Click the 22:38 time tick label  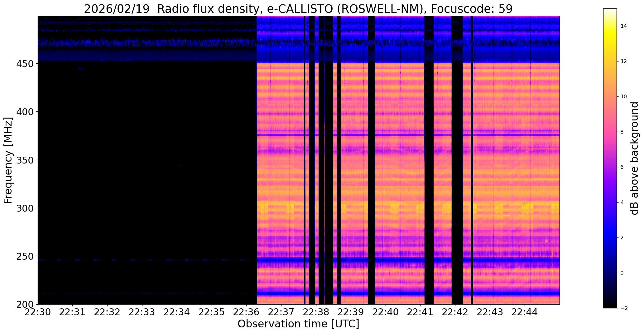(x=316, y=312)
